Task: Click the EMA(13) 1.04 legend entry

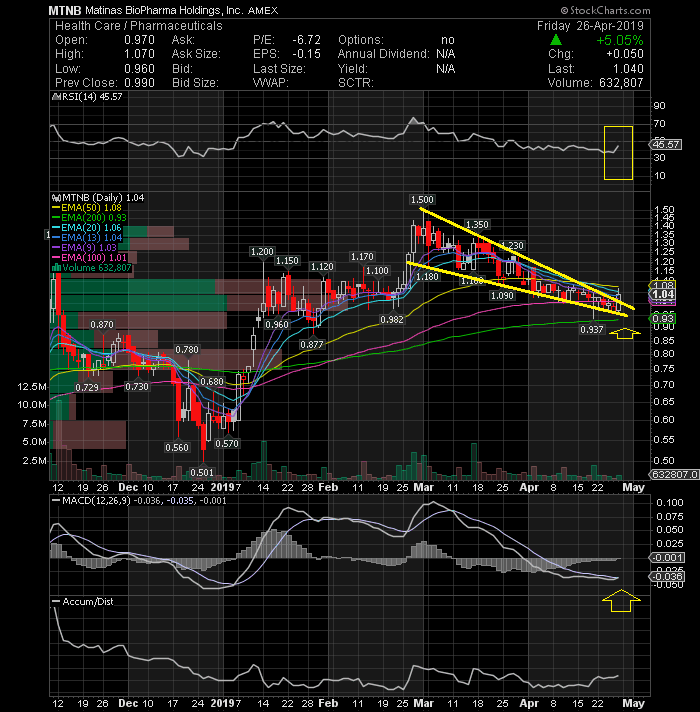Action: tap(91, 237)
